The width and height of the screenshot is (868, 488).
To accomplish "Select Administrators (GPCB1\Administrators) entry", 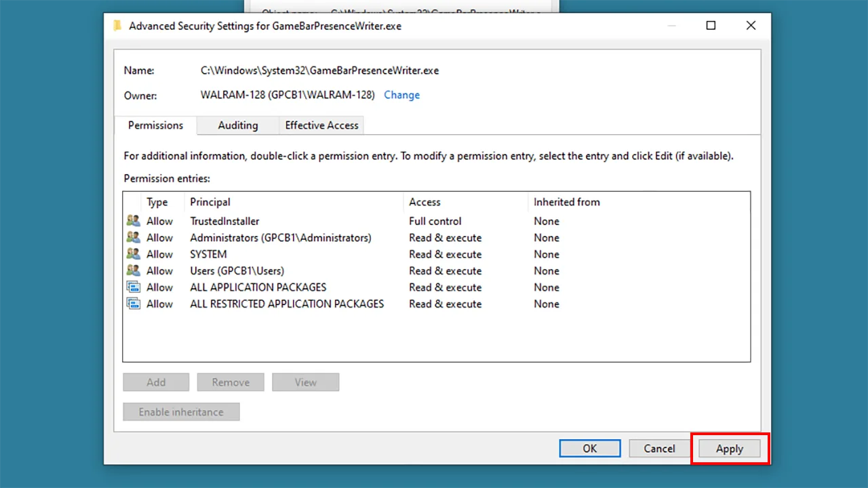I will (x=281, y=238).
